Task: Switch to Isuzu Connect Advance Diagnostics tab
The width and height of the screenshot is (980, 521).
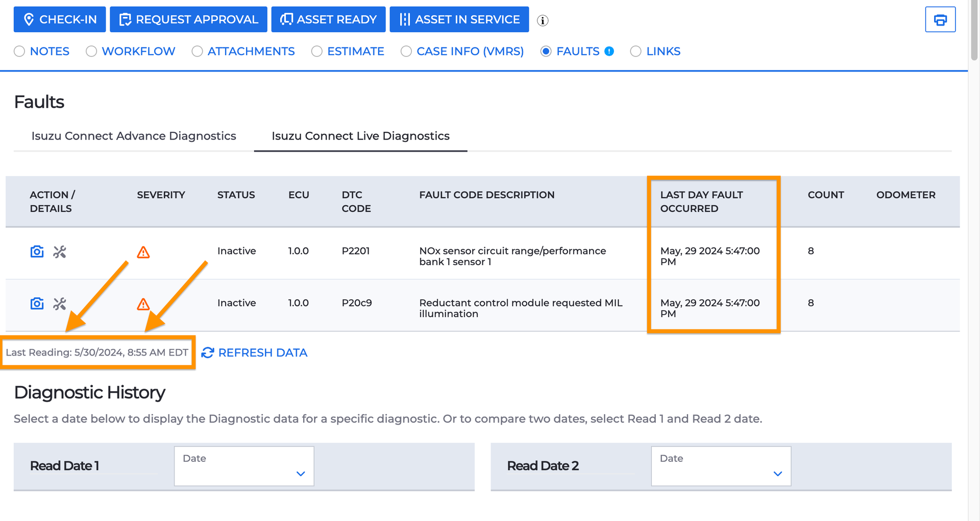Action: [x=134, y=136]
